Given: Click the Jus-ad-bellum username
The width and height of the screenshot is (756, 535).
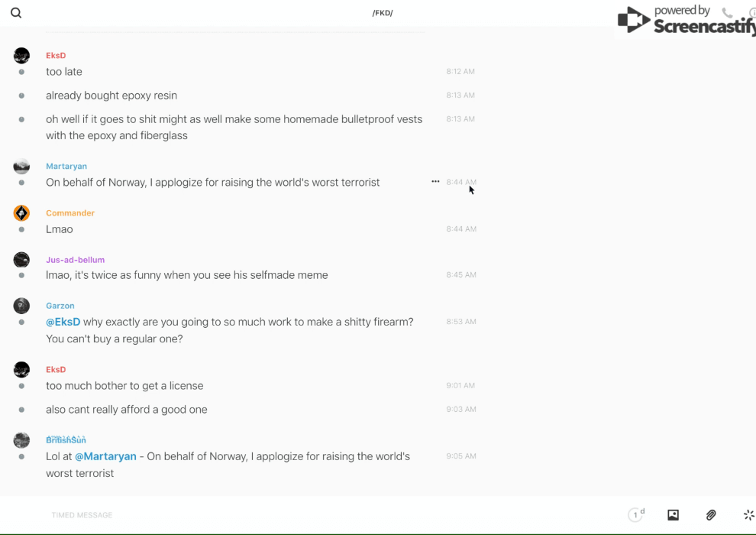Looking at the screenshot, I should coord(75,260).
